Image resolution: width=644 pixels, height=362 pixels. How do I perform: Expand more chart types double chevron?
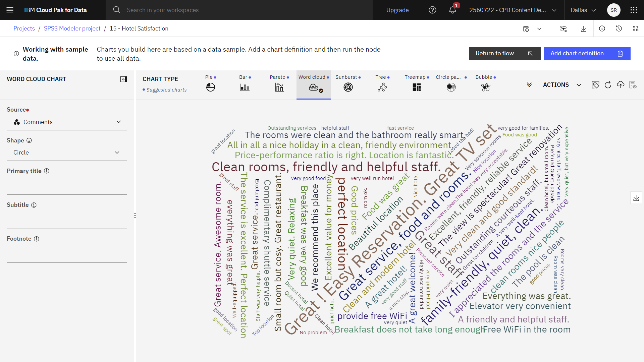[529, 85]
